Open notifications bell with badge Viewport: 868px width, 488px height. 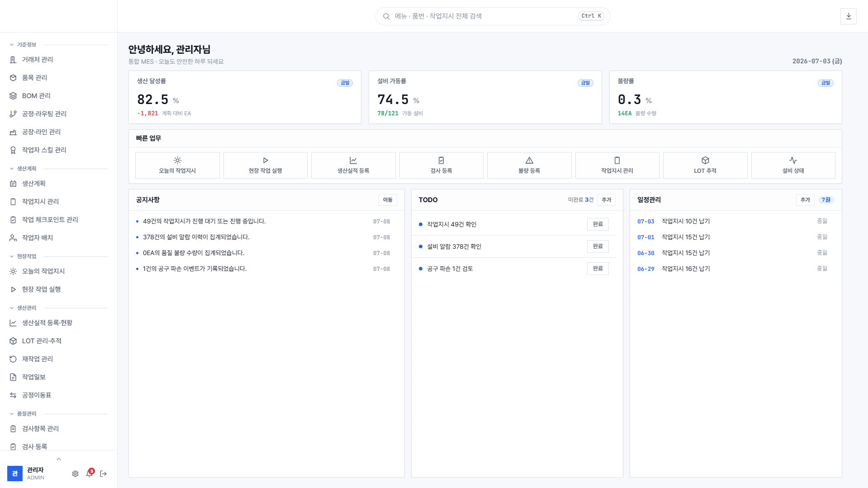pos(90,474)
